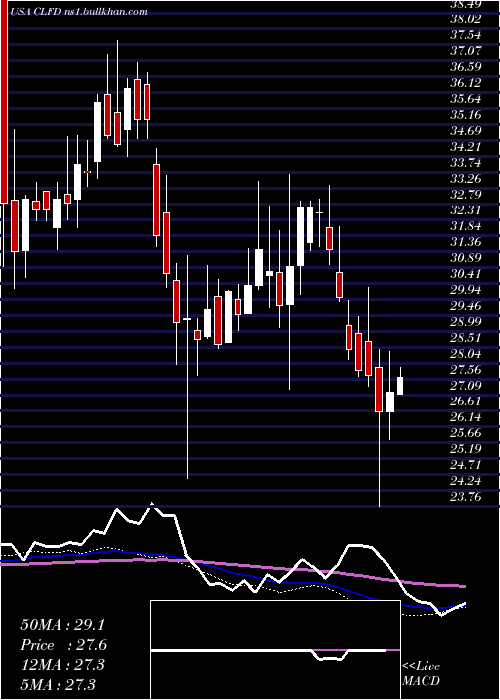Viewport: 500px width, 700px height.
Task: Click the 26.61 price axis label
Action: (x=466, y=401)
